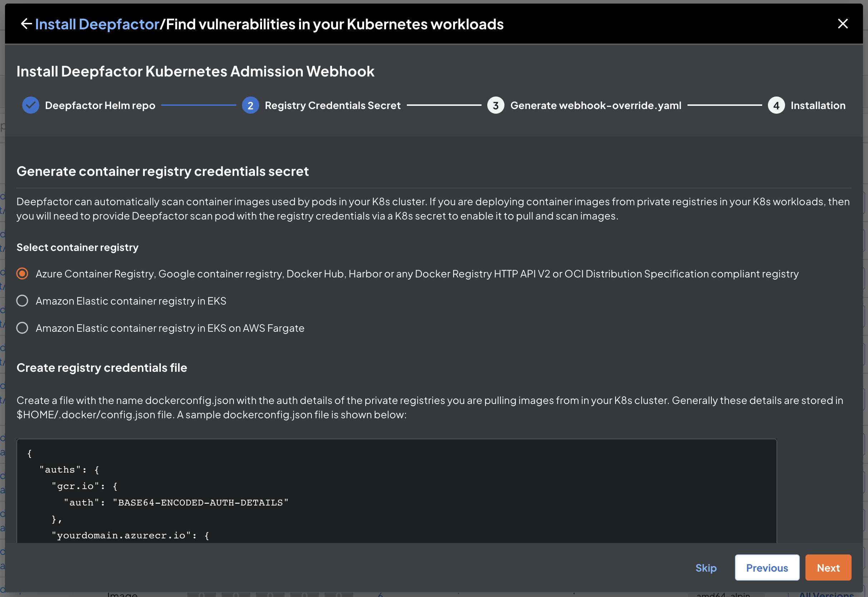Choose Amazon ECR in EKS on AWS Fargate
This screenshot has width=868, height=597.
[23, 328]
